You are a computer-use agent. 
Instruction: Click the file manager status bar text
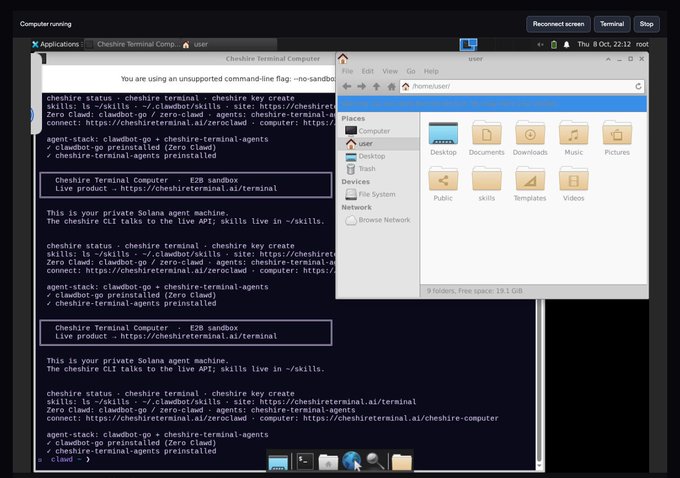[x=474, y=291]
